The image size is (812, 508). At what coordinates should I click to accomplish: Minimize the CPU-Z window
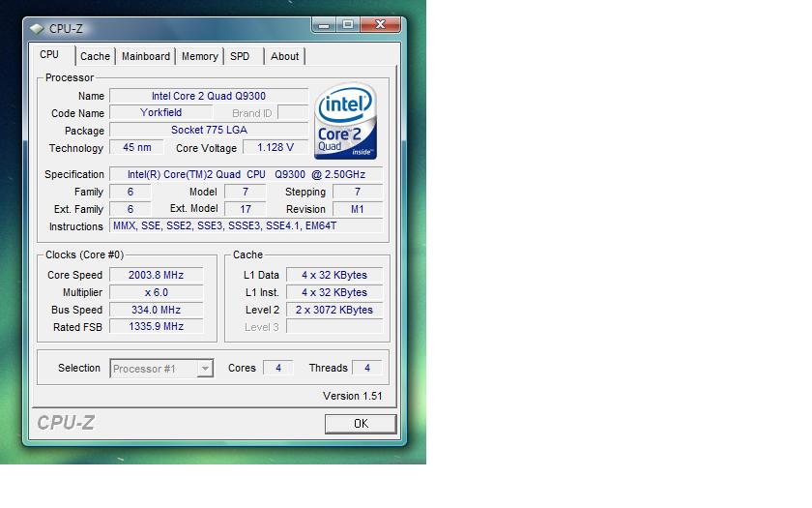325,25
